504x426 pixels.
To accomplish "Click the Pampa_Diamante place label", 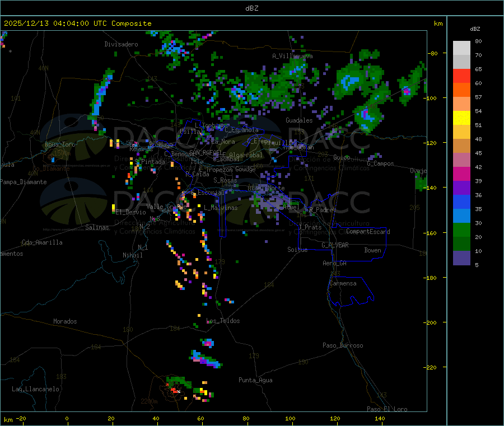I will coord(24,182).
